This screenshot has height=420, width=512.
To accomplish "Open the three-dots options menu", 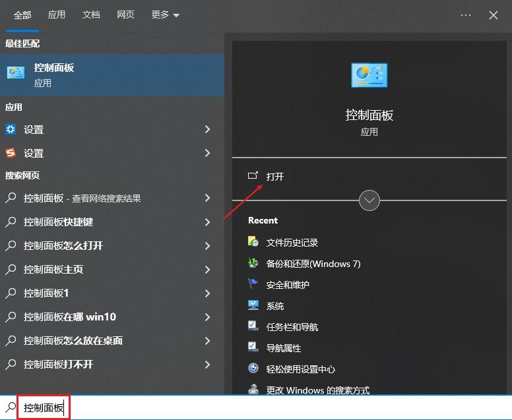I will (466, 15).
